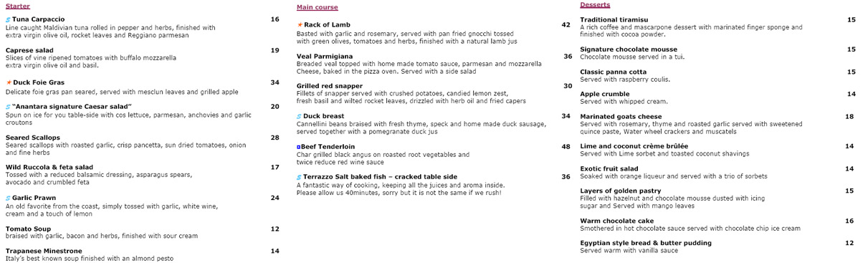
Task: Open the Starter section heading
Action: (x=18, y=6)
